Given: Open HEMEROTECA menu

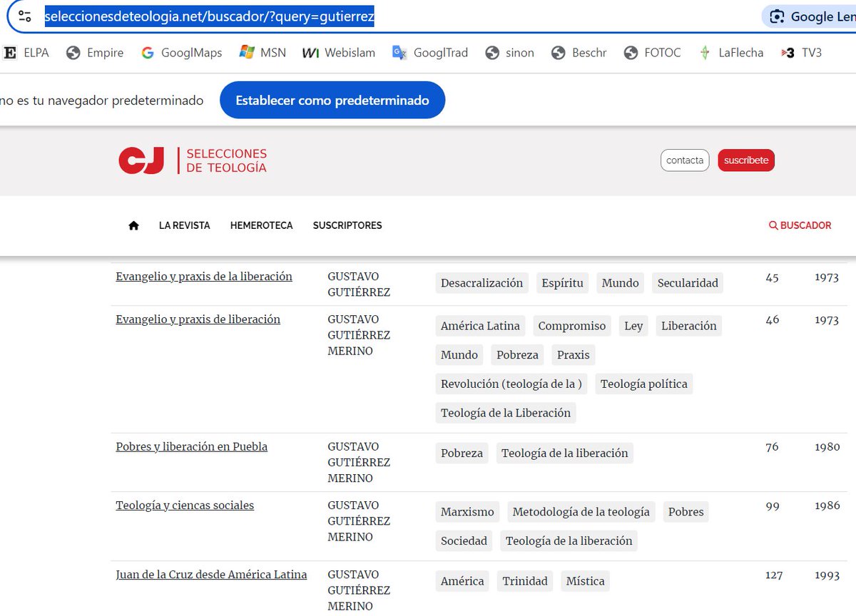Looking at the screenshot, I should [x=261, y=225].
